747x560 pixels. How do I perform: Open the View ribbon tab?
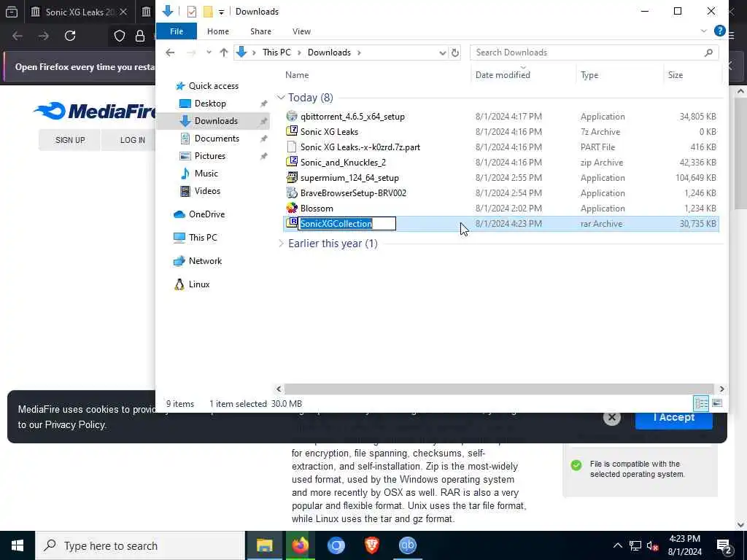(301, 31)
